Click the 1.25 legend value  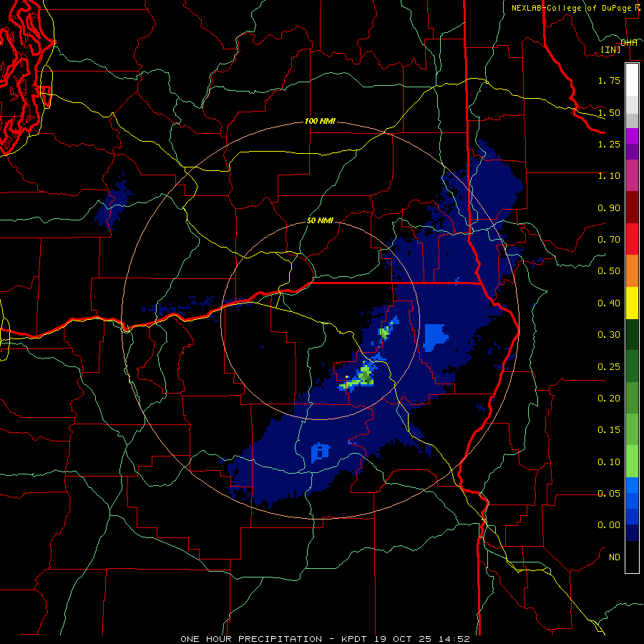609,144
